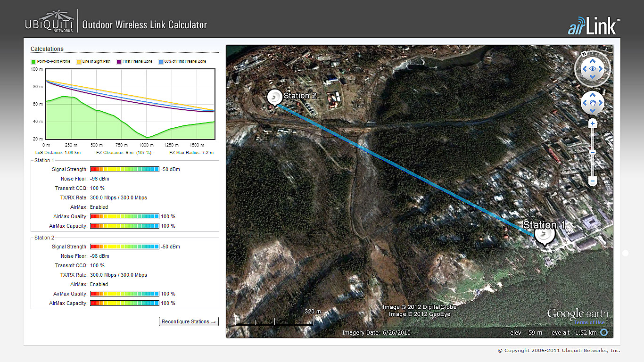The height and width of the screenshot is (362, 644).
Task: Zoom in with the plus button
Action: [593, 123]
